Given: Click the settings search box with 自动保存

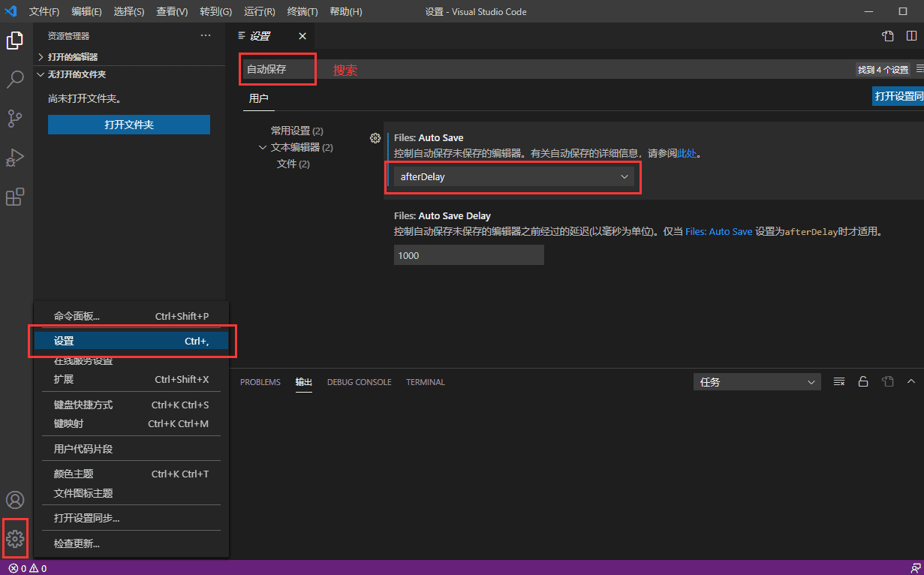Looking at the screenshot, I should pos(548,69).
